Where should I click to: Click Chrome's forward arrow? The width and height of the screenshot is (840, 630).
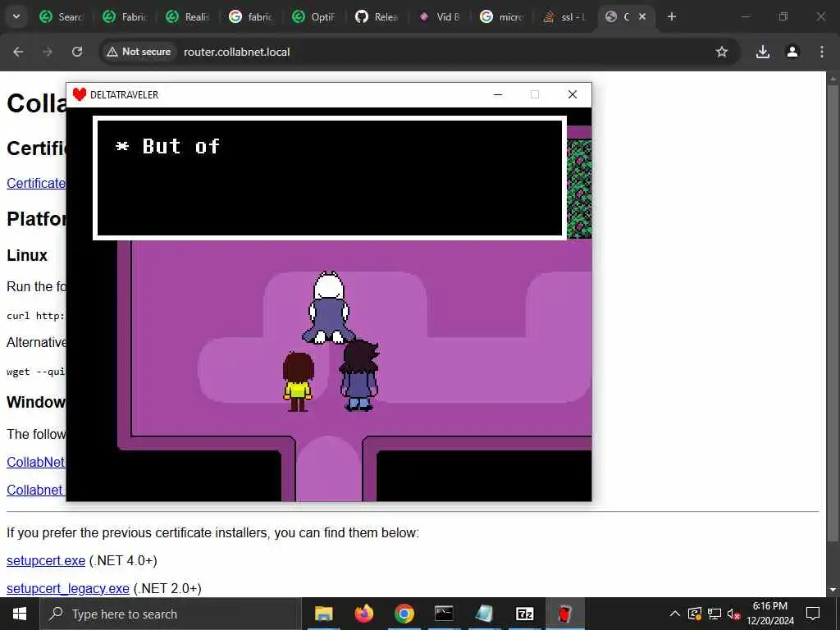48,52
